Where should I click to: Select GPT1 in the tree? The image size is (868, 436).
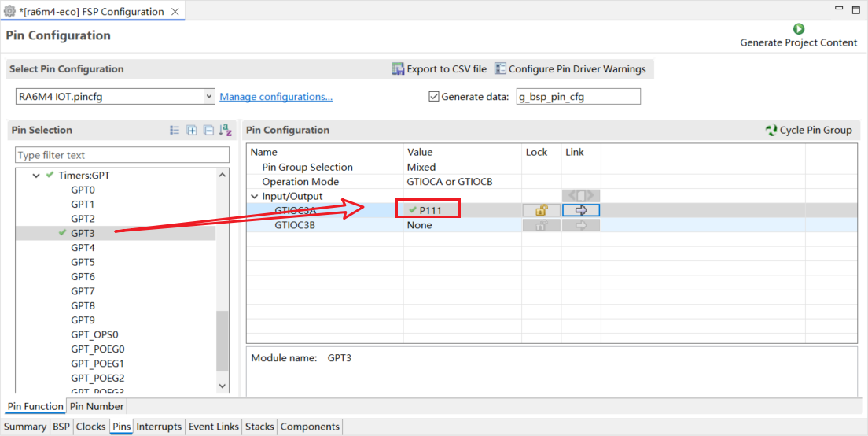tap(83, 204)
